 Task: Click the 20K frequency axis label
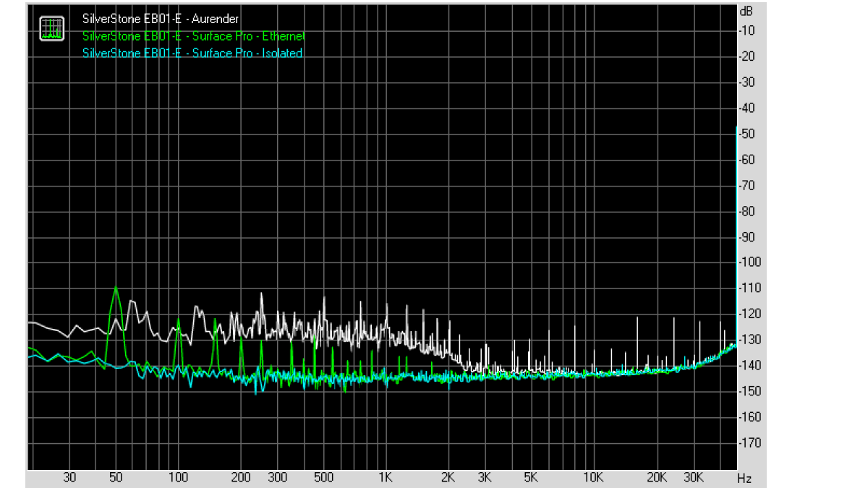[x=657, y=478]
